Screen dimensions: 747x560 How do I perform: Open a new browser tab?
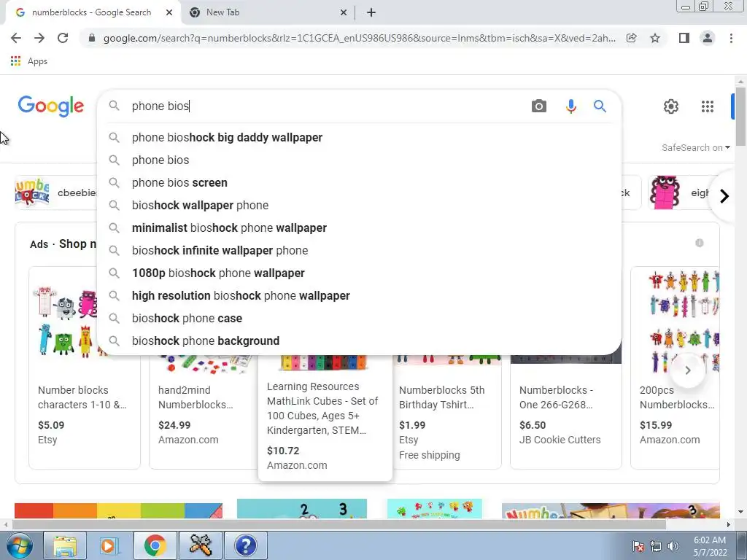tap(371, 13)
